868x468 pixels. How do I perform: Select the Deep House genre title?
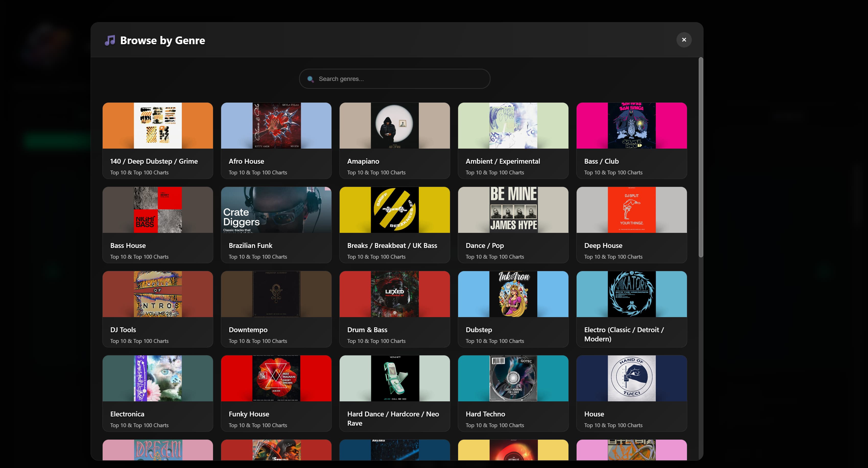point(603,246)
